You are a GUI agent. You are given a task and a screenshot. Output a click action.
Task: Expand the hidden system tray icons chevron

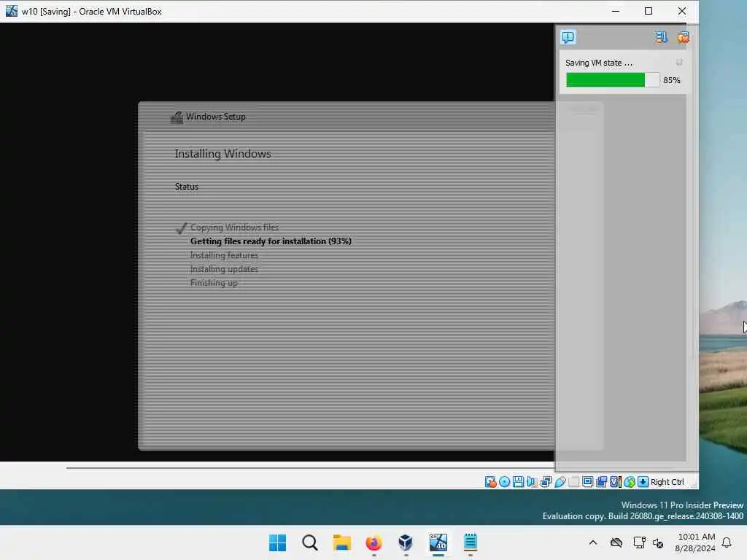point(593,542)
